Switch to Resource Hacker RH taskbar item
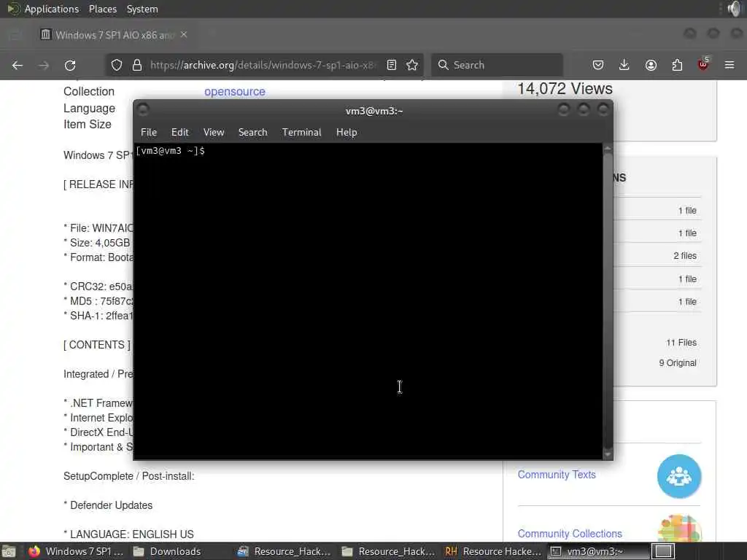 (x=493, y=551)
